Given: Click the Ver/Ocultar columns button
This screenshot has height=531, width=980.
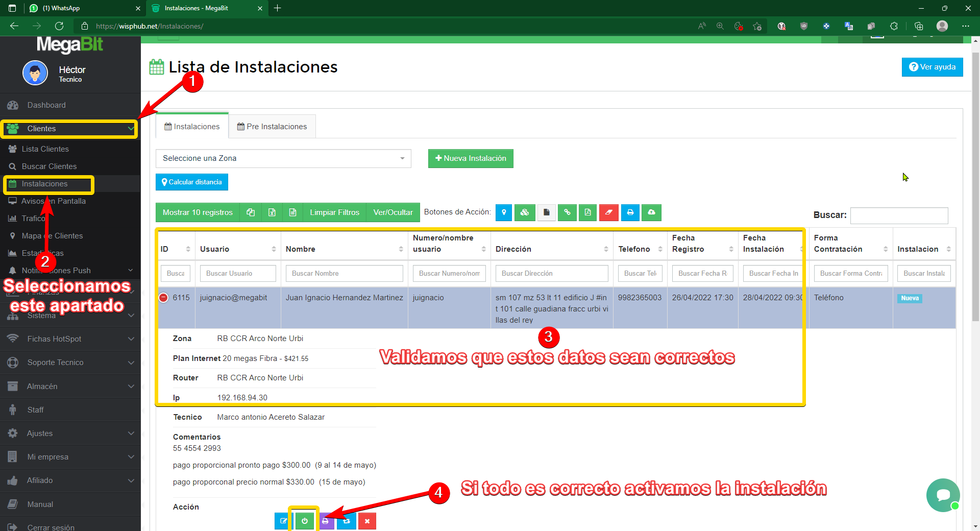Looking at the screenshot, I should pyautogui.click(x=393, y=212).
